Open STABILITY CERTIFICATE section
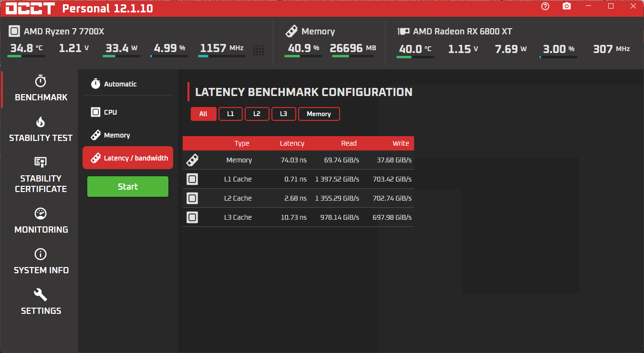 pyautogui.click(x=41, y=174)
